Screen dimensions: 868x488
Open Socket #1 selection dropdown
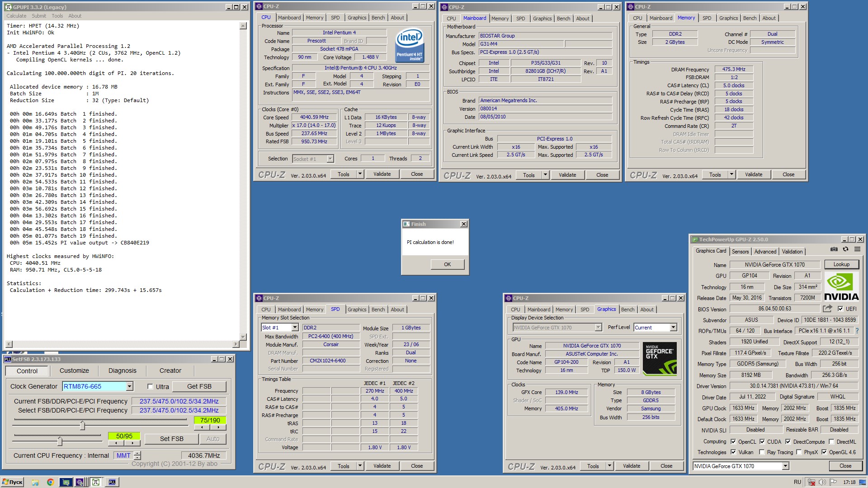(x=330, y=159)
